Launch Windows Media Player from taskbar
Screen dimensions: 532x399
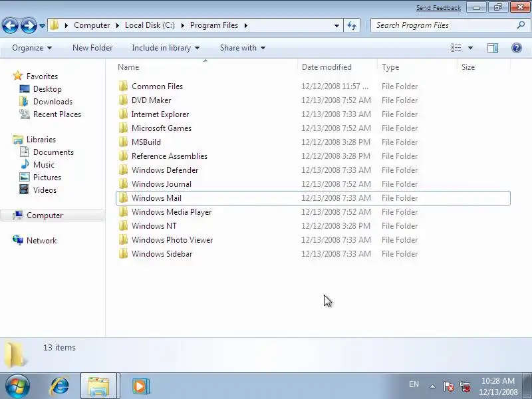click(x=140, y=386)
